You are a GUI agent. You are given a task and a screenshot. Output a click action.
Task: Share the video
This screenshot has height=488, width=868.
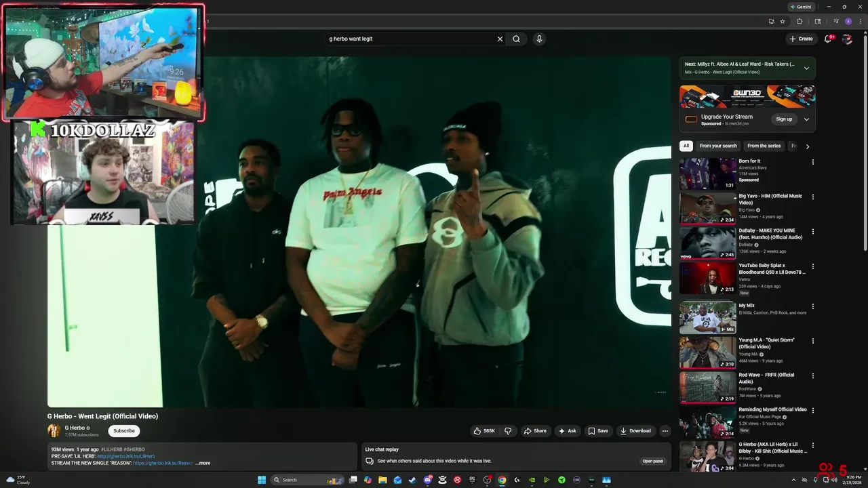[x=534, y=431]
